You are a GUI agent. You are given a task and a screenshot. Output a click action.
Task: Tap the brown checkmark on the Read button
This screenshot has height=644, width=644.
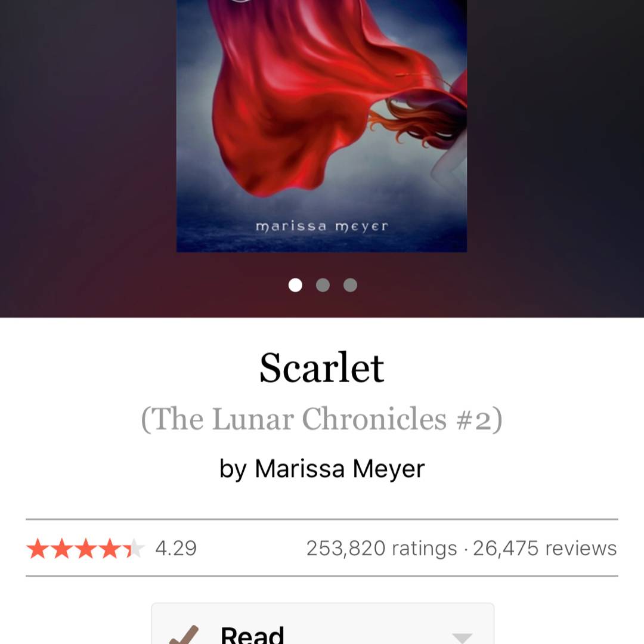pos(184,634)
